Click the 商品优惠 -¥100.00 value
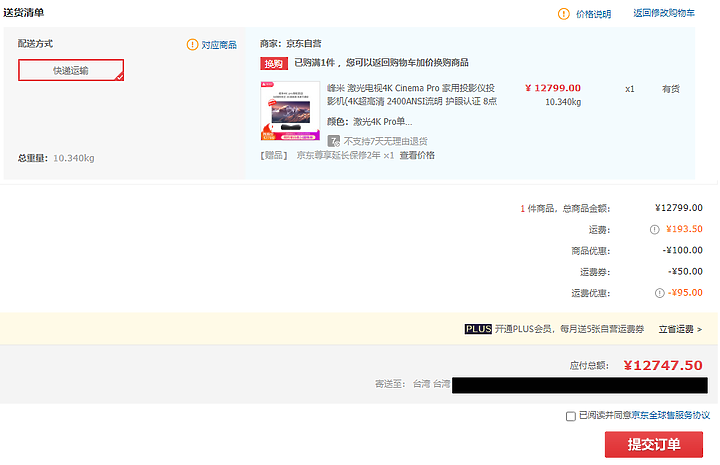720x465 pixels. [x=682, y=250]
